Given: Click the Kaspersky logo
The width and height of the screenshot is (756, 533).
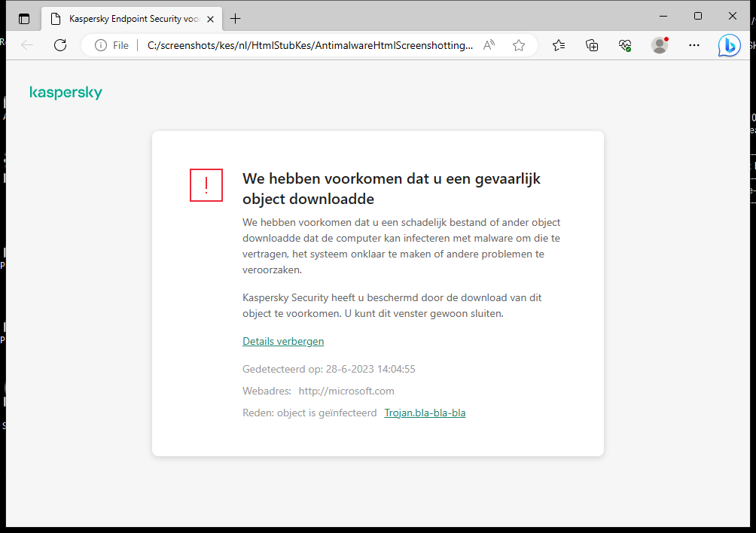Looking at the screenshot, I should (66, 92).
